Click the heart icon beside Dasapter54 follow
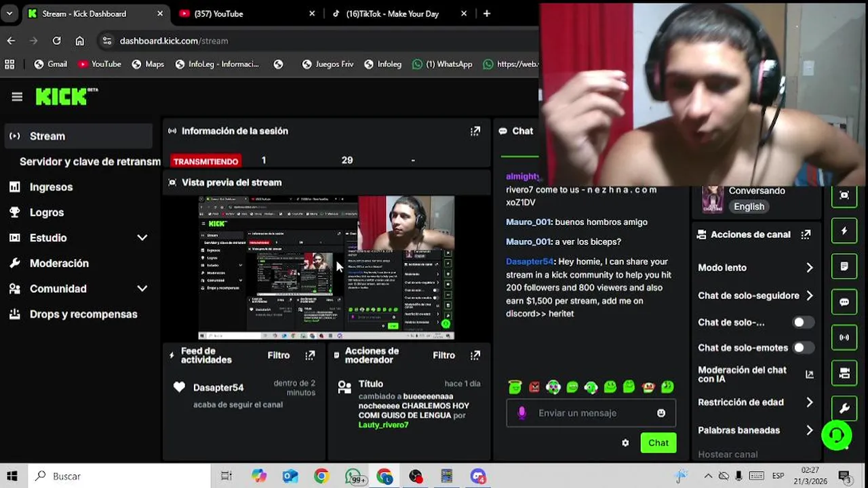The height and width of the screenshot is (488, 868). click(x=179, y=388)
